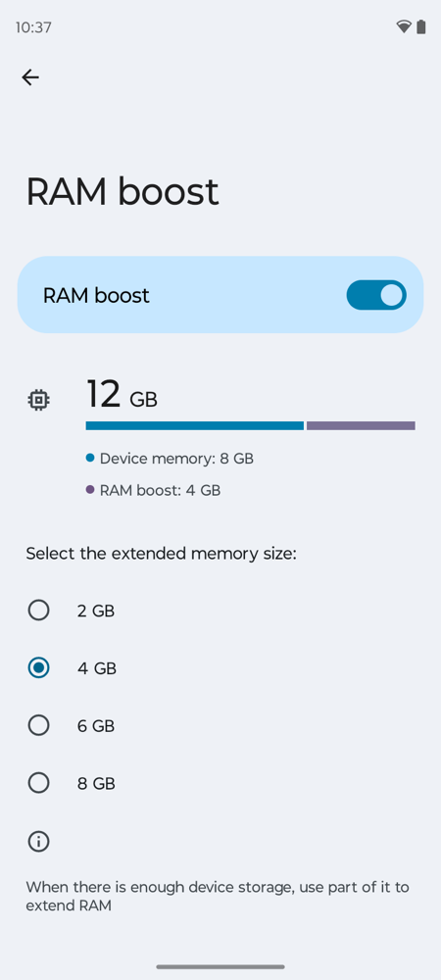Click the purple RAM boost bar segment
Screen dimensions: 441x980
point(361,425)
